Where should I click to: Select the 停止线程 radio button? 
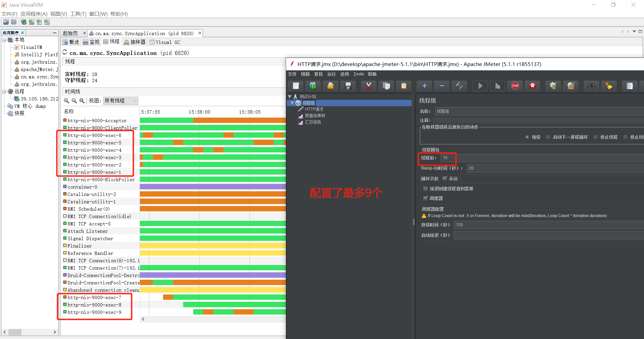coord(595,137)
